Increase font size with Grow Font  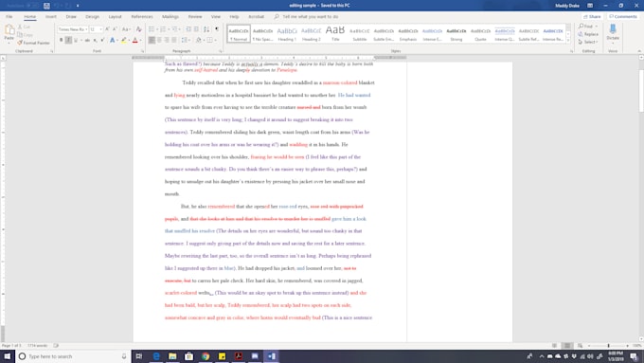tap(107, 29)
